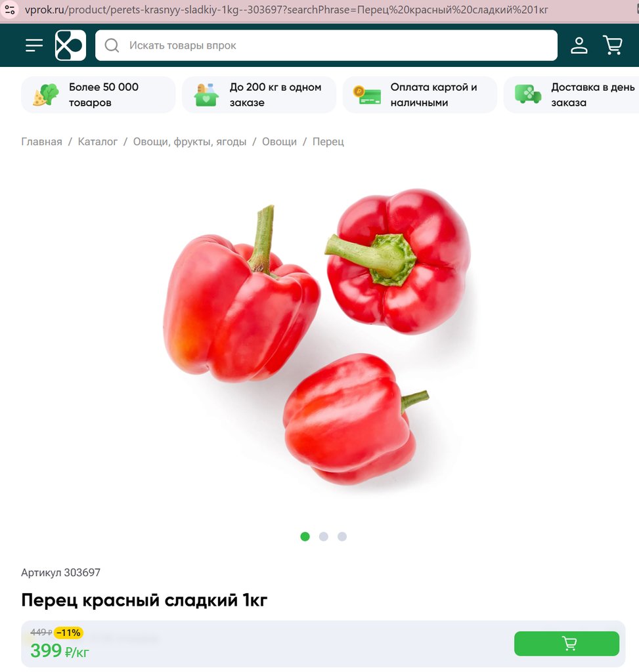Screen dimensions: 639x672
Task: Open the Перец category breadcrumb
Action: (x=328, y=142)
